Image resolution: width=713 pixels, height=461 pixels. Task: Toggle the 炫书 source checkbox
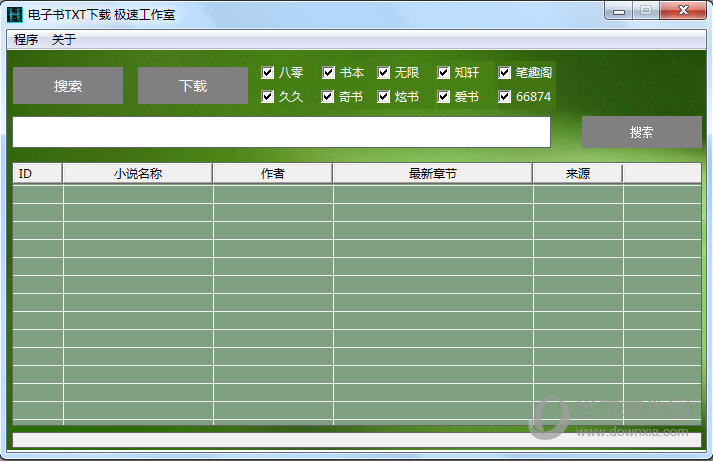click(384, 97)
